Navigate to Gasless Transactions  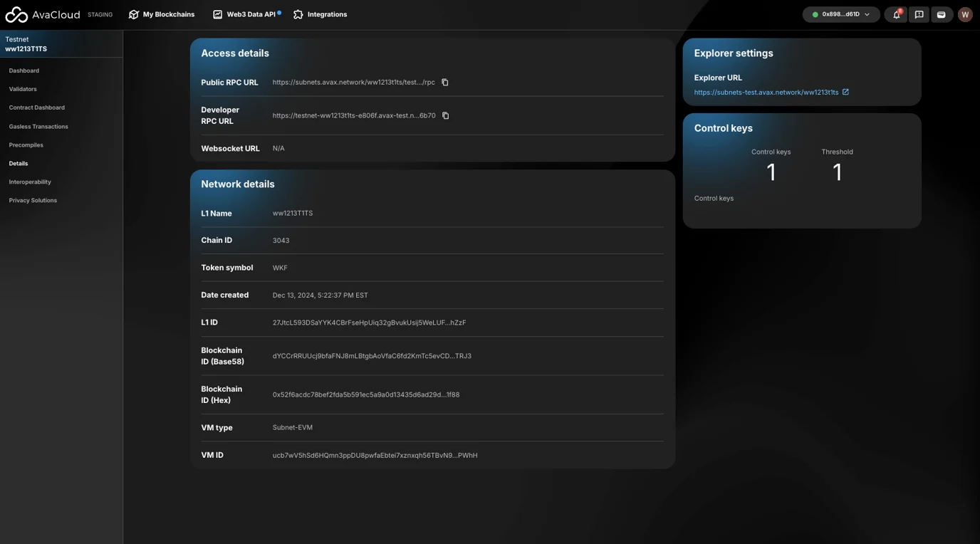tap(38, 127)
